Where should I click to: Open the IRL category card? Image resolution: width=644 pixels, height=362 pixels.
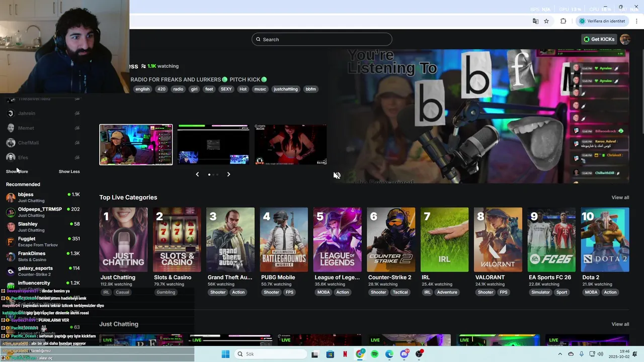click(x=444, y=240)
